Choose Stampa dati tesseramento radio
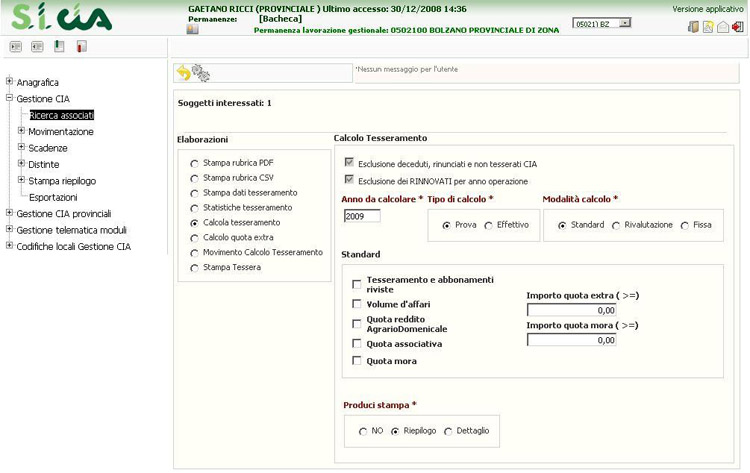Screen dimensions: 750x473 [x=194, y=193]
